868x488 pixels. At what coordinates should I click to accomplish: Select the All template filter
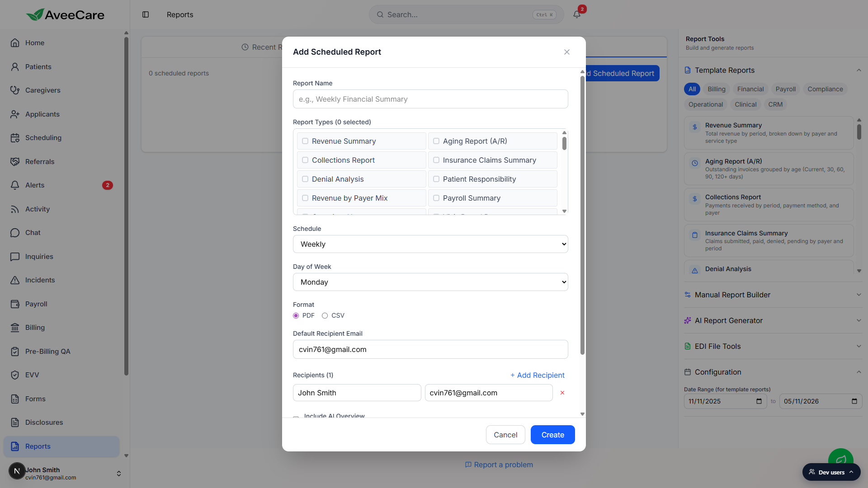click(x=692, y=89)
